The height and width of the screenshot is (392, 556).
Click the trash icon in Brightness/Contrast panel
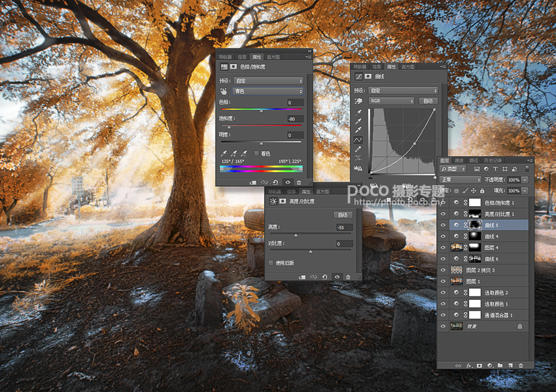pos(348,277)
